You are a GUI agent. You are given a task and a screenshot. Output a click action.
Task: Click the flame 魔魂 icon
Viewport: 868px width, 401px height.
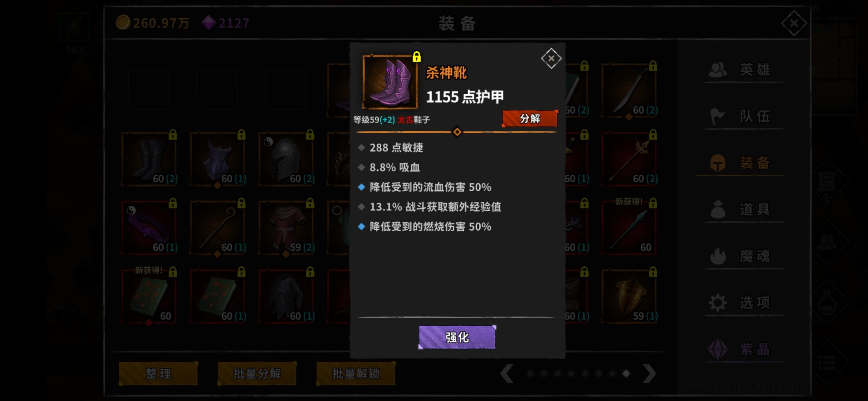click(x=718, y=256)
